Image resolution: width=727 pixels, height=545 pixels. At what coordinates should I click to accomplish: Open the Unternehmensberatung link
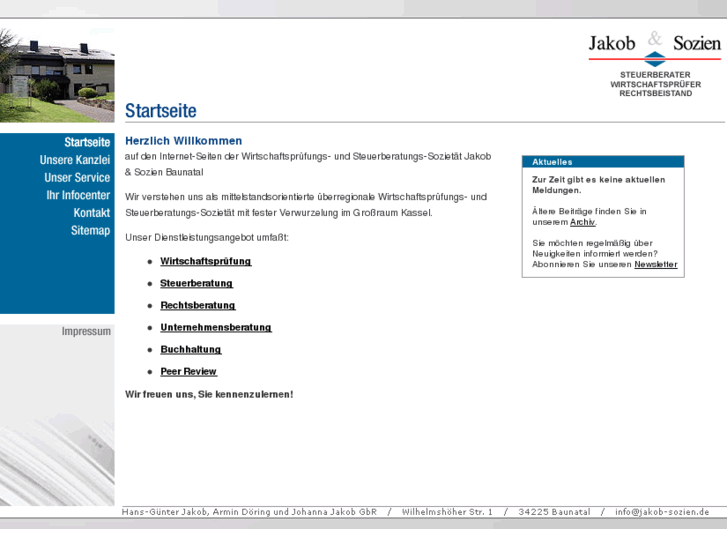216,327
